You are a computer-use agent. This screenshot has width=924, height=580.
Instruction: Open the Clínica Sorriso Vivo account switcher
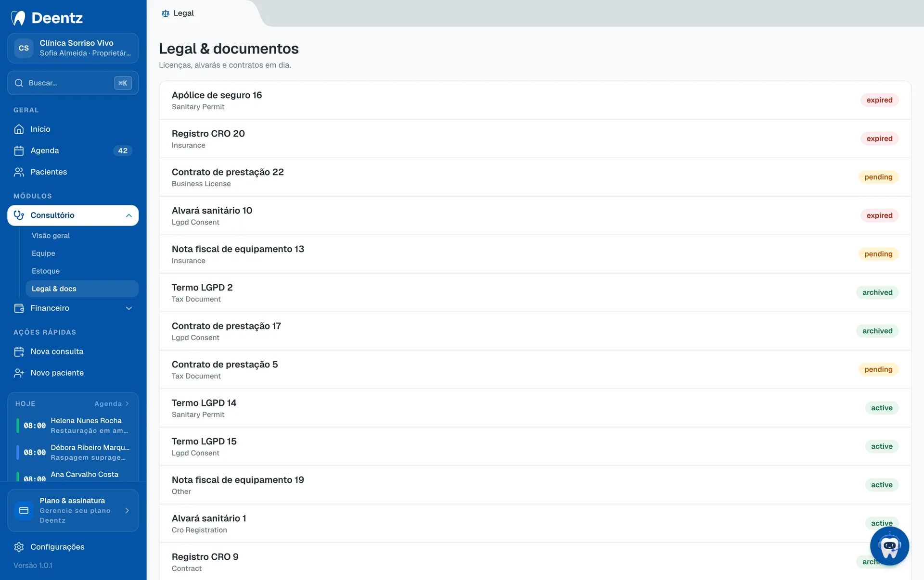(x=73, y=48)
